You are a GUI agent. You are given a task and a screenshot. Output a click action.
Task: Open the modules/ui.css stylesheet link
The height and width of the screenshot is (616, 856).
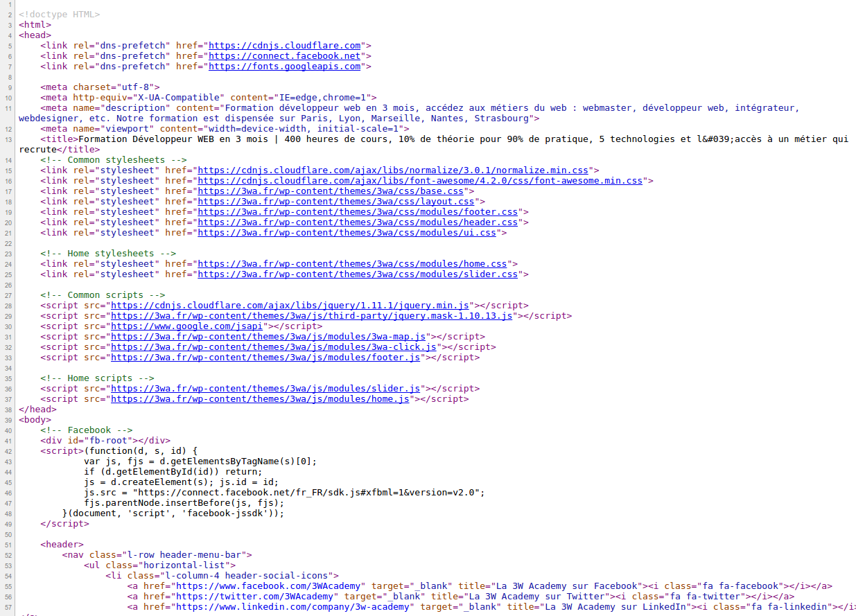(347, 232)
